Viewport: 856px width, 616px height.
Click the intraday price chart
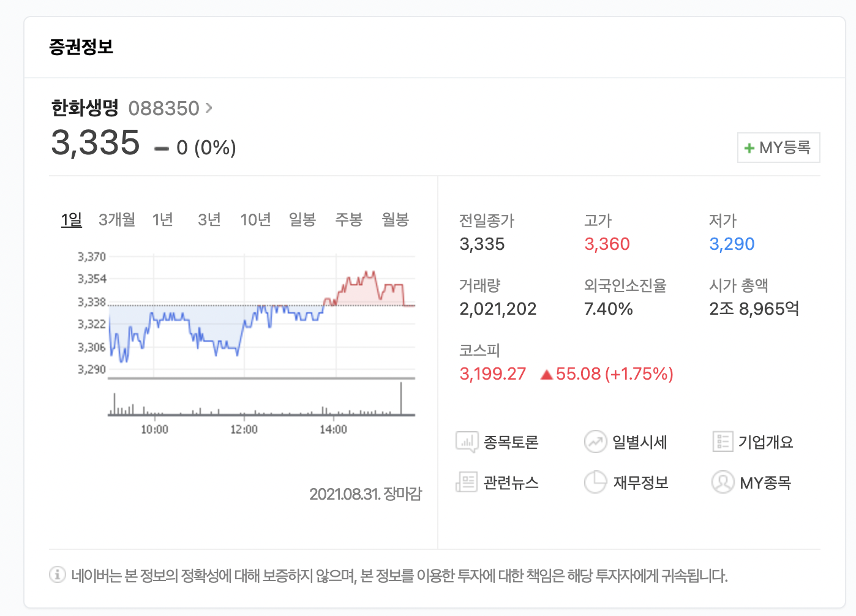[262, 315]
